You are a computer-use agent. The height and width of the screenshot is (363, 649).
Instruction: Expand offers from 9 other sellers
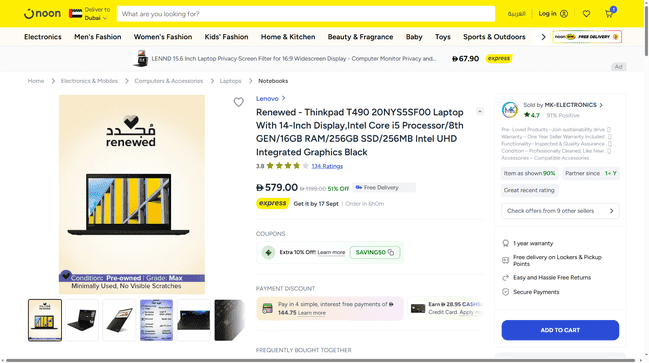pyautogui.click(x=560, y=211)
